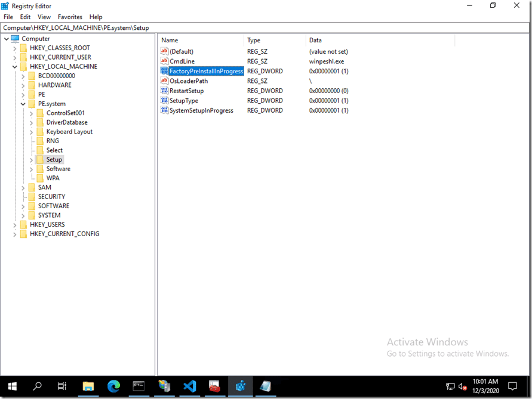The width and height of the screenshot is (532, 399).
Task: Expand the HKEY_CURRENT_USER hive
Action: point(15,57)
